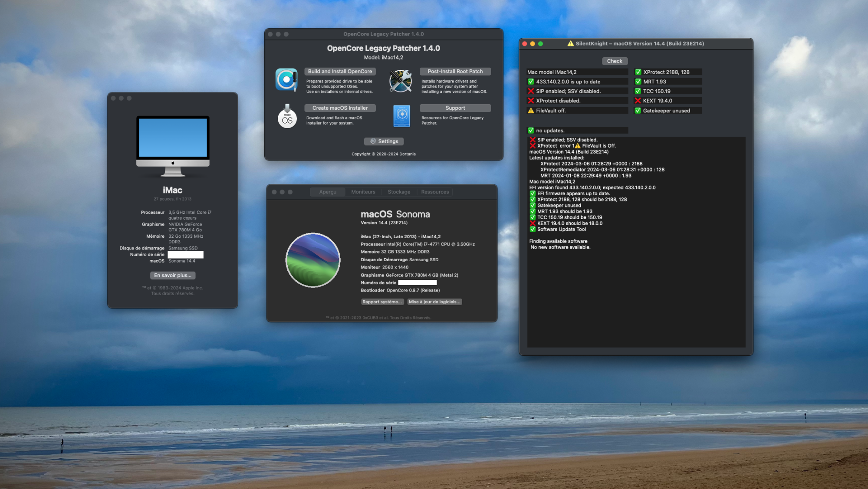Click the Build and Install OpenCore button
Viewport: 868px width, 489px height.
[x=340, y=72]
